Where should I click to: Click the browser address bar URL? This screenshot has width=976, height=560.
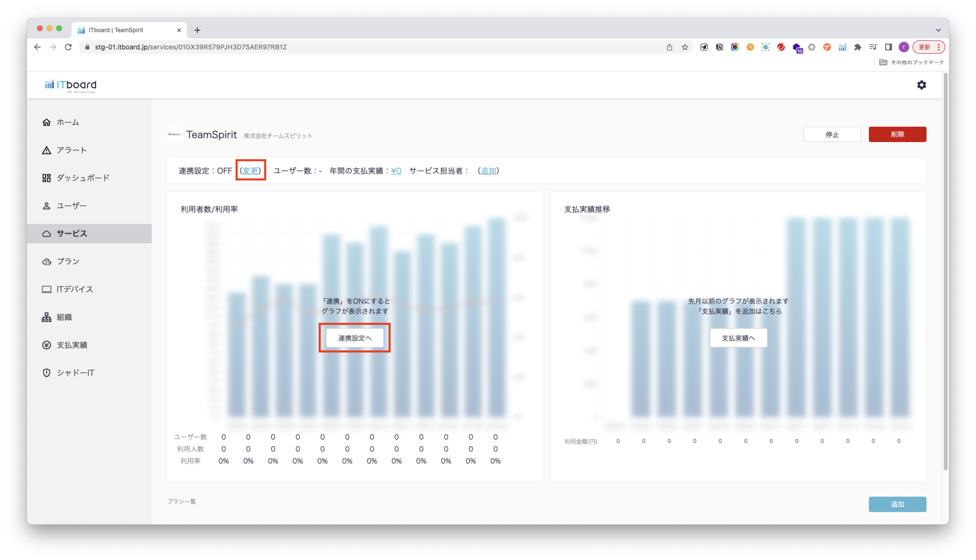pos(190,47)
